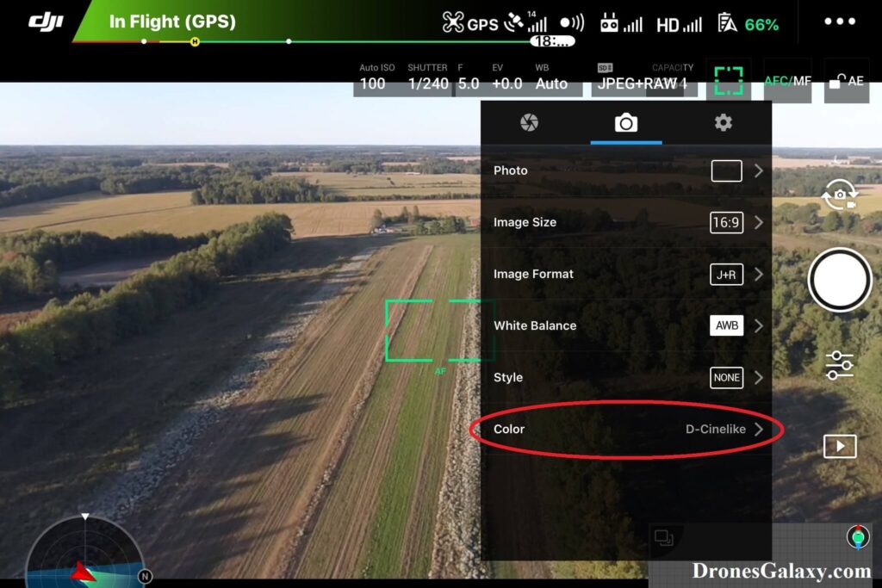
Task: Tap the 16:9 image size badge
Action: 726,223
